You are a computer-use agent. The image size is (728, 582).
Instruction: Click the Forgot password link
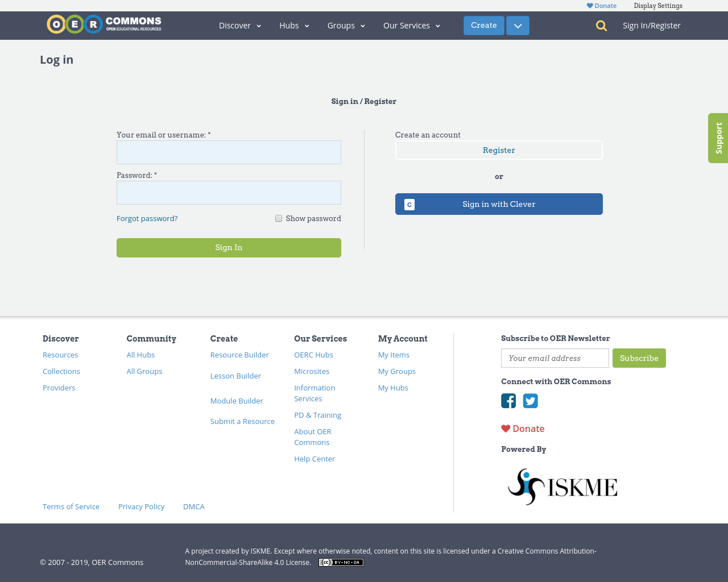(x=147, y=218)
